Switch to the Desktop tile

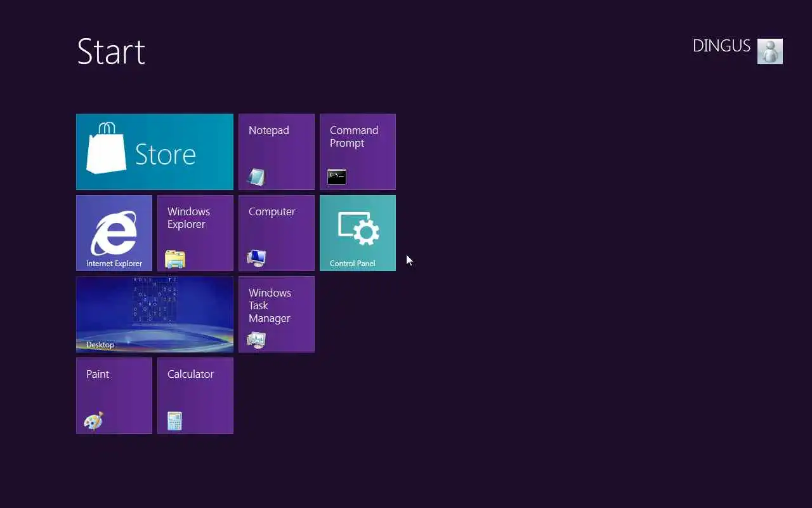(155, 314)
